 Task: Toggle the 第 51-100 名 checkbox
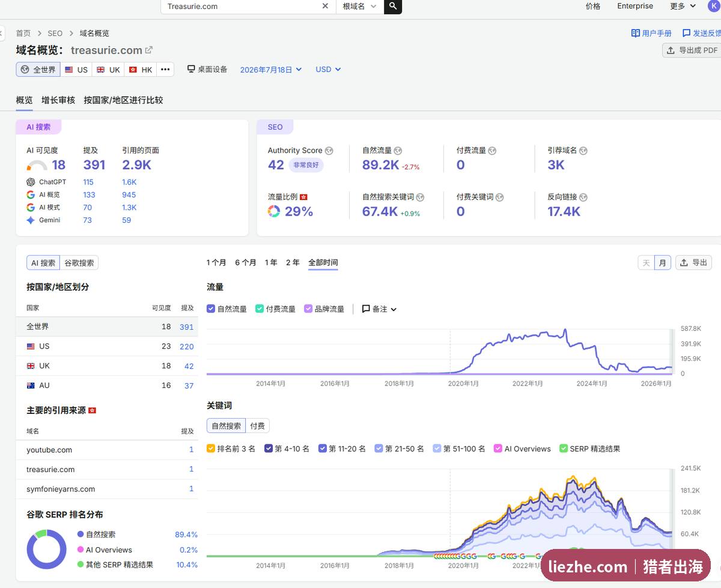click(x=437, y=448)
